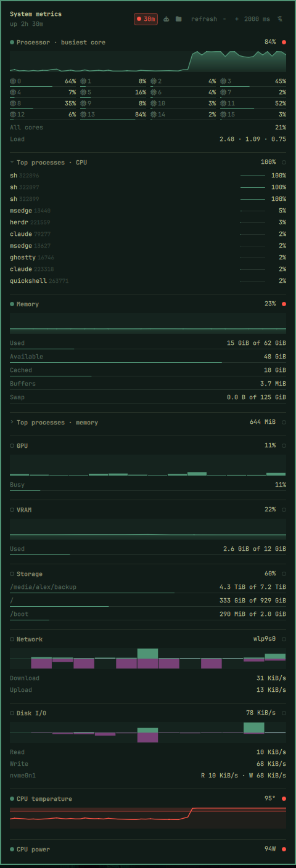Select the quickshell process row
Image resolution: width=296 pixels, height=868 pixels.
pos(148,281)
